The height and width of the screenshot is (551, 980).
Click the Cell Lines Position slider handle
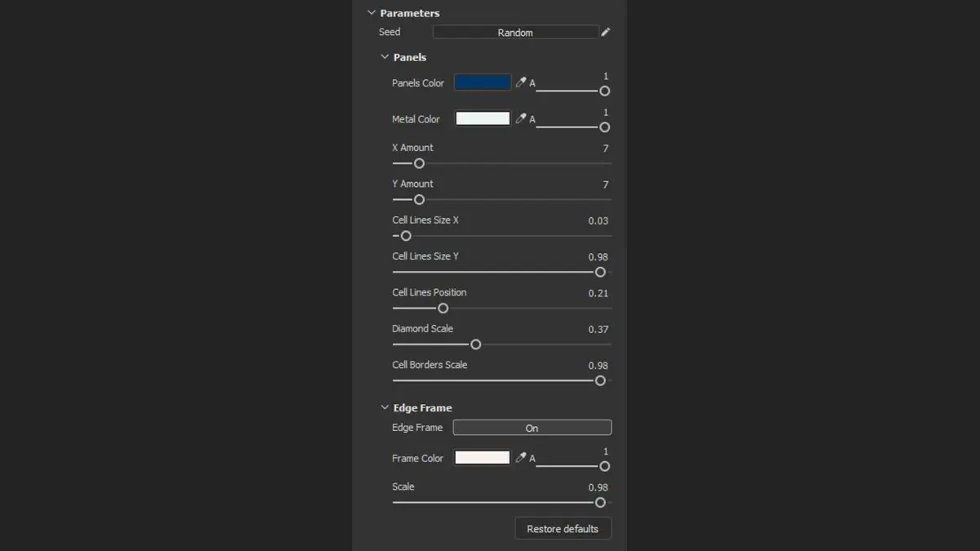443,309
